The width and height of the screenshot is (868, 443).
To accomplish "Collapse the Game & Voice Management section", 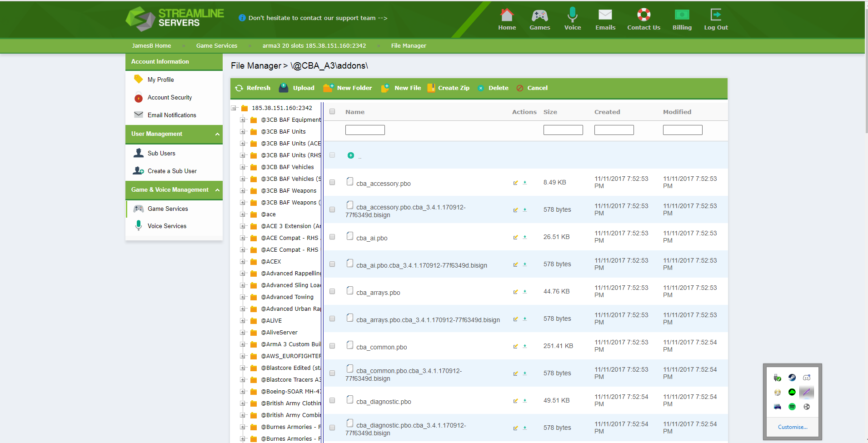I will [218, 190].
